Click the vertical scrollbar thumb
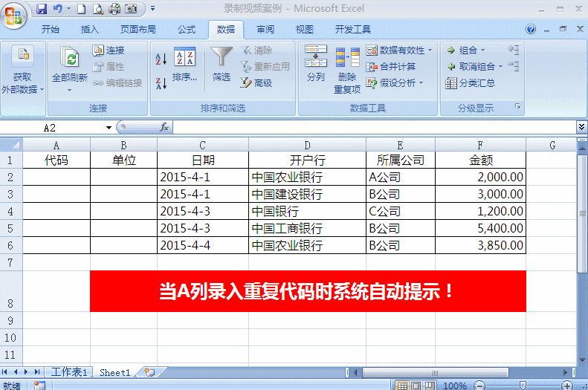Screen dimensions: 588x390 (x=582, y=213)
